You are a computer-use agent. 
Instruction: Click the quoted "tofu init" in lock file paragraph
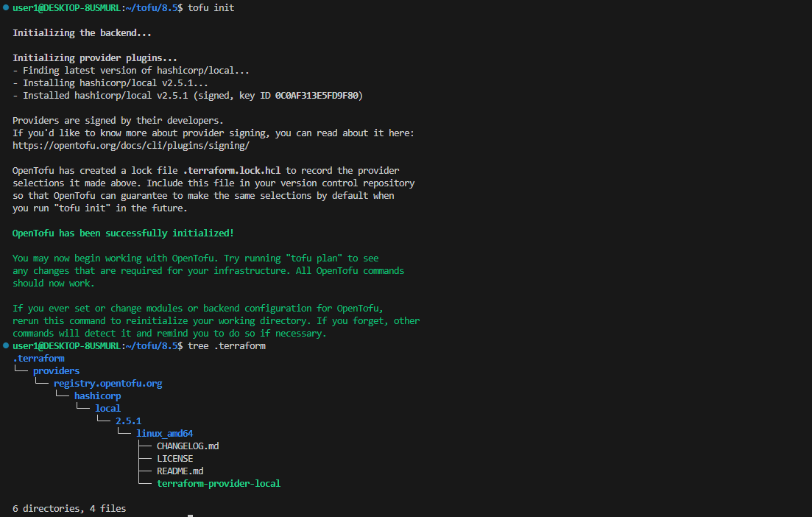82,208
